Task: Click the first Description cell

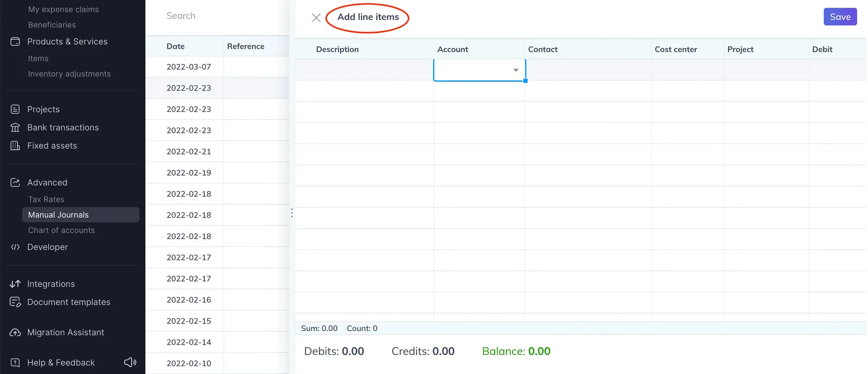Action: click(364, 70)
